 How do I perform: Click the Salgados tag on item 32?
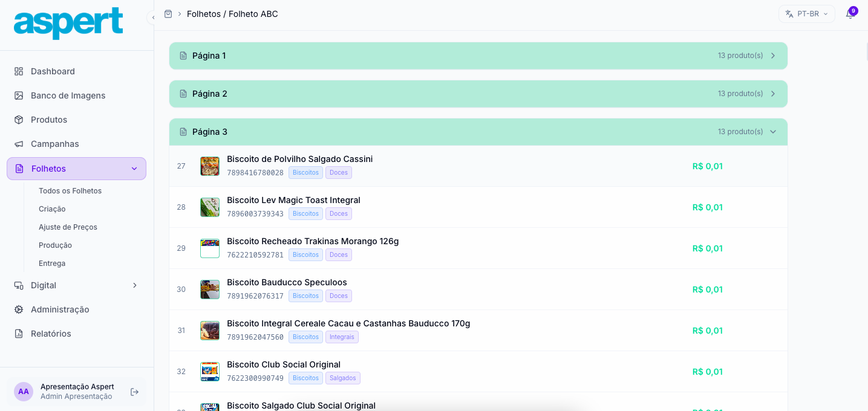coord(343,378)
